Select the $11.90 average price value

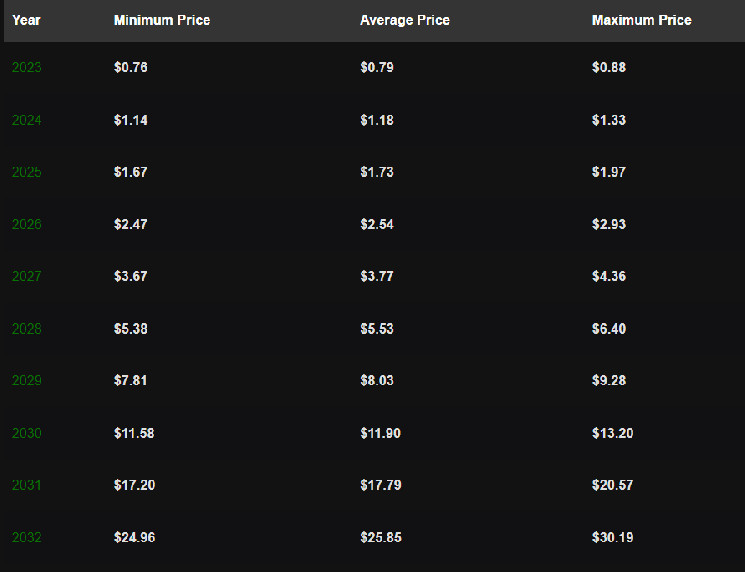[381, 433]
